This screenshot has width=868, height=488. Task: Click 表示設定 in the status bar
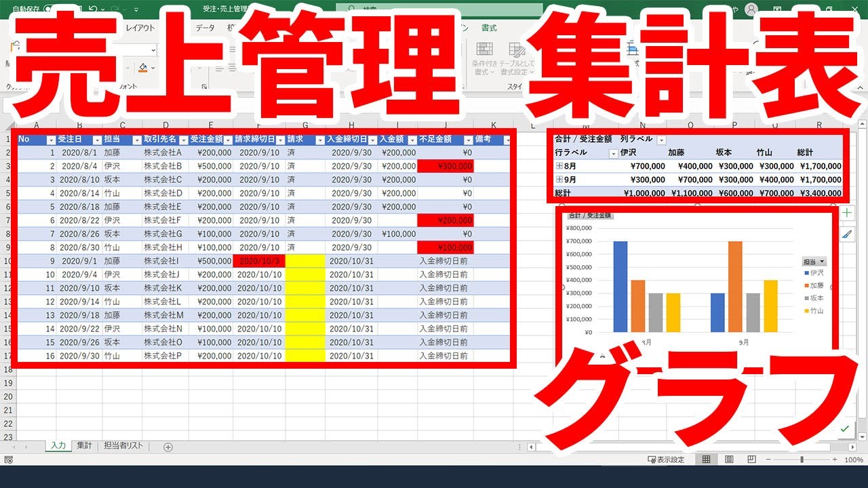tap(668, 460)
